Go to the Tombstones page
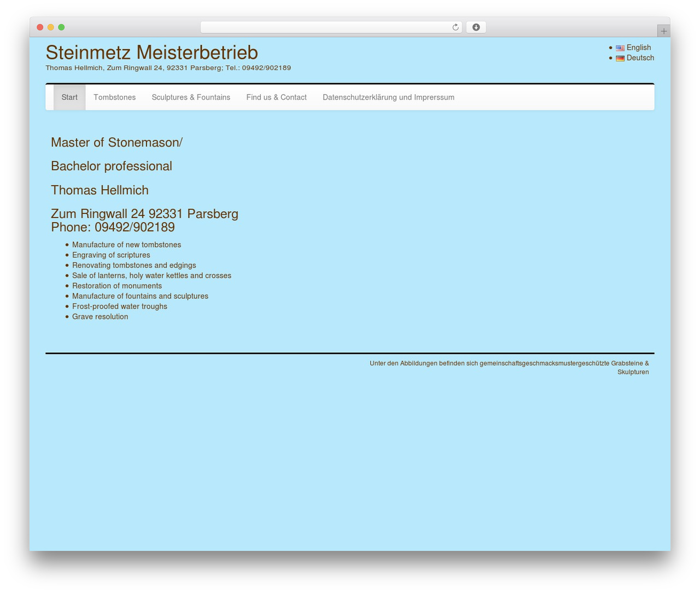Screen dimensions: 700x593 coord(114,97)
